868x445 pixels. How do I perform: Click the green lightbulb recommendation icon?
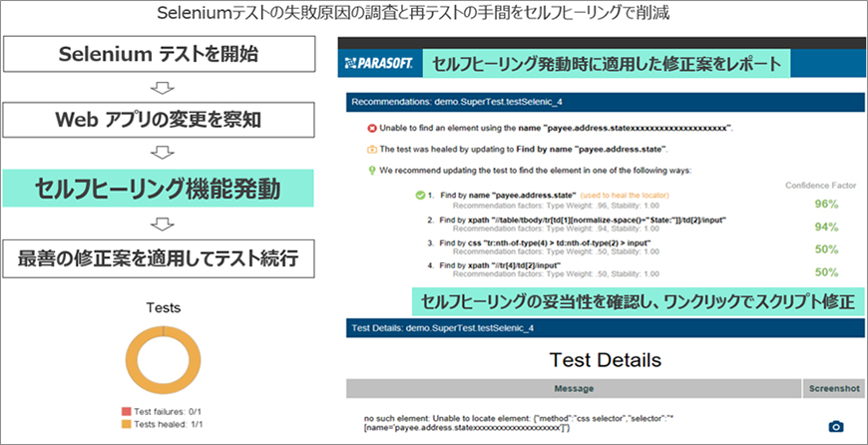click(372, 171)
